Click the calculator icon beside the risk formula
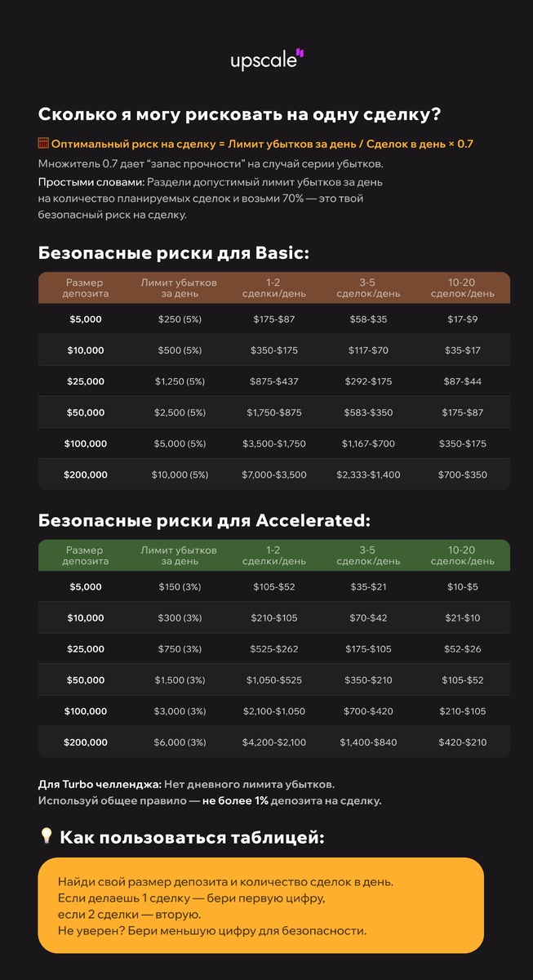 coord(44,143)
